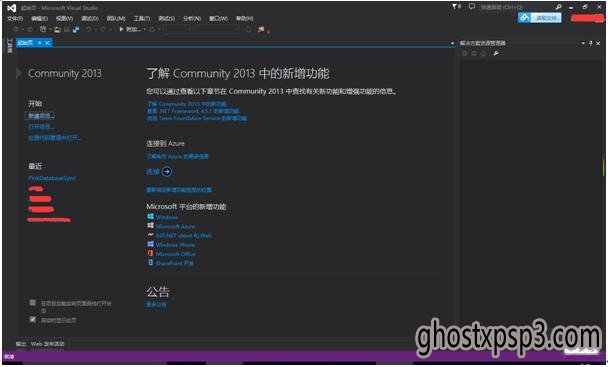Click the Undo toolbar icon
This screenshot has height=367, width=608.
click(89, 29)
